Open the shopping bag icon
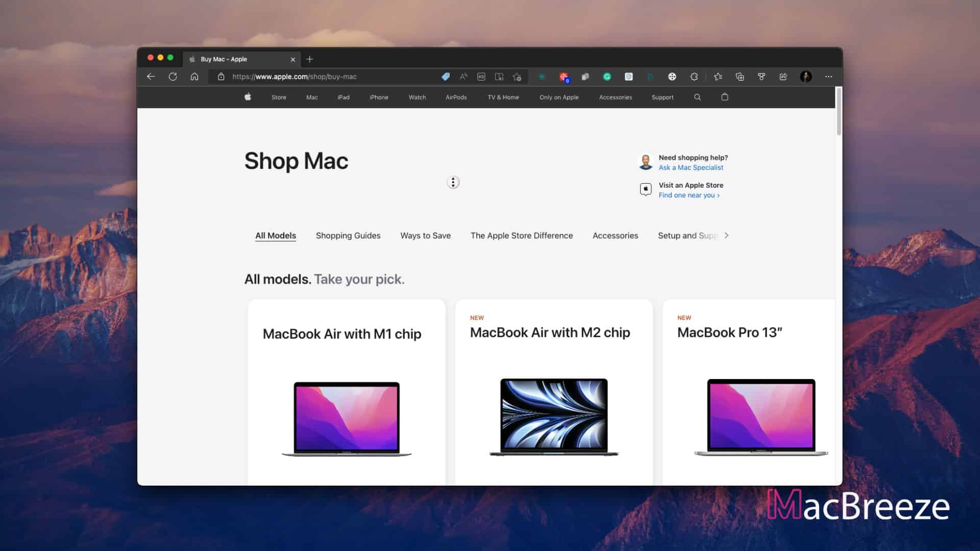The width and height of the screenshot is (980, 551). (724, 97)
